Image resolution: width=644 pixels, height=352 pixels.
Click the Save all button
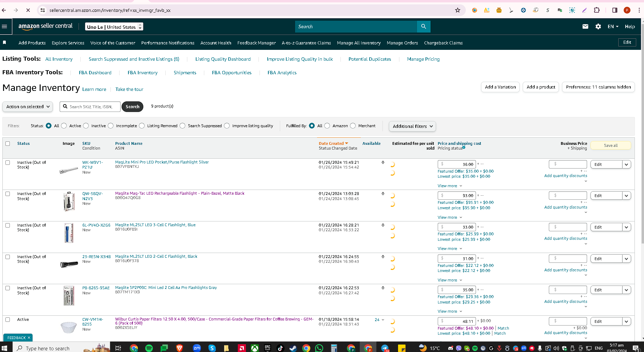click(610, 145)
